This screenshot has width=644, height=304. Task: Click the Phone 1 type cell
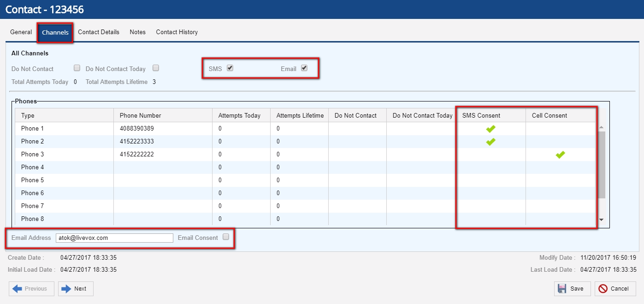(x=64, y=129)
